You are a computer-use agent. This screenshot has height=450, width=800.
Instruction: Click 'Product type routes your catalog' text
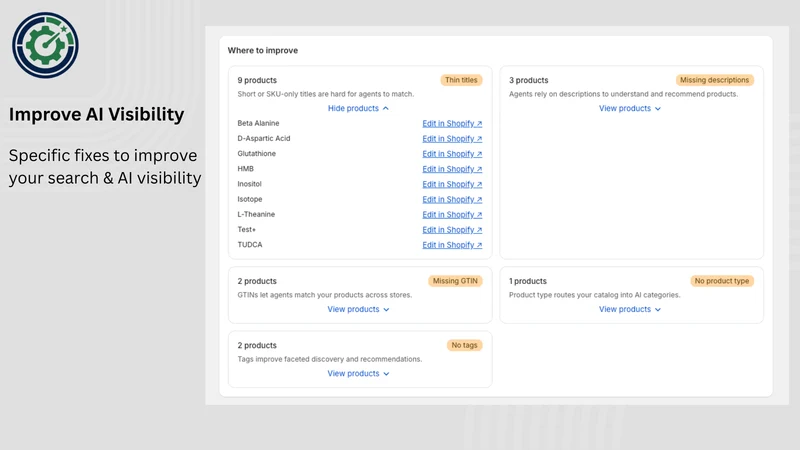point(594,295)
